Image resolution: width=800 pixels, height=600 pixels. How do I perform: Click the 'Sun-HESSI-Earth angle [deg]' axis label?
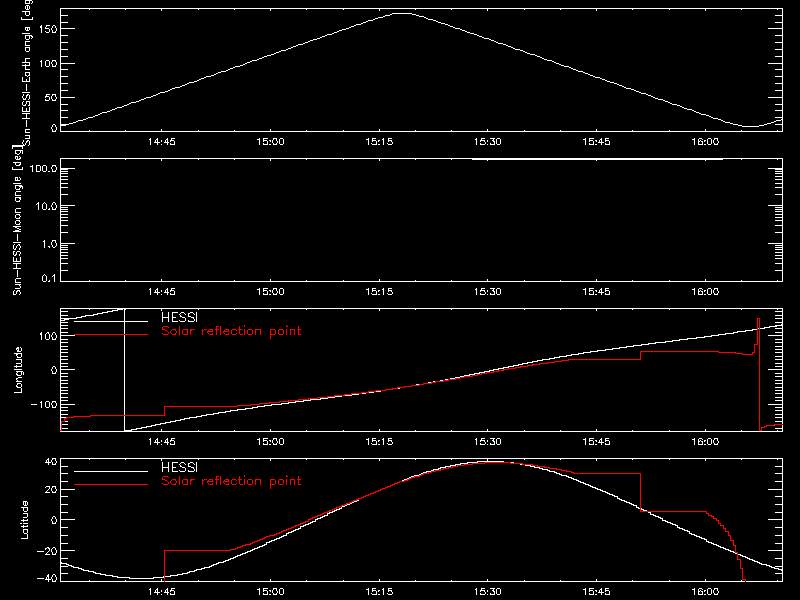tap(27, 73)
